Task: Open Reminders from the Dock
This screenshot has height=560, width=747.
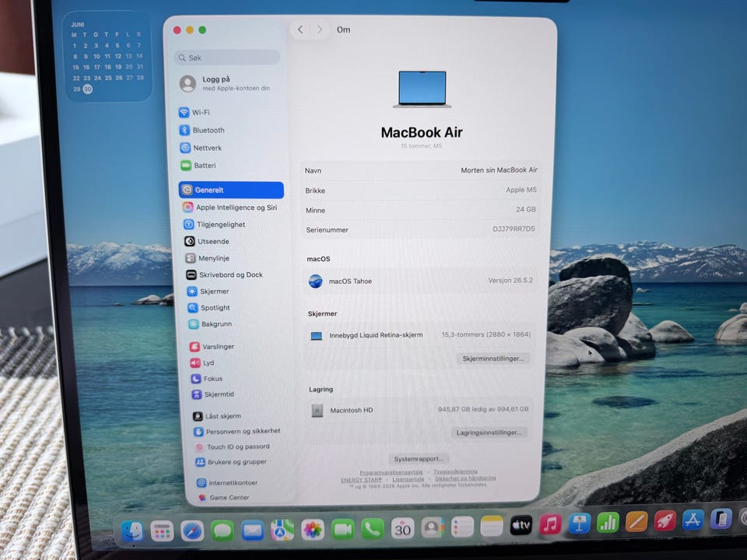Action: (462, 527)
